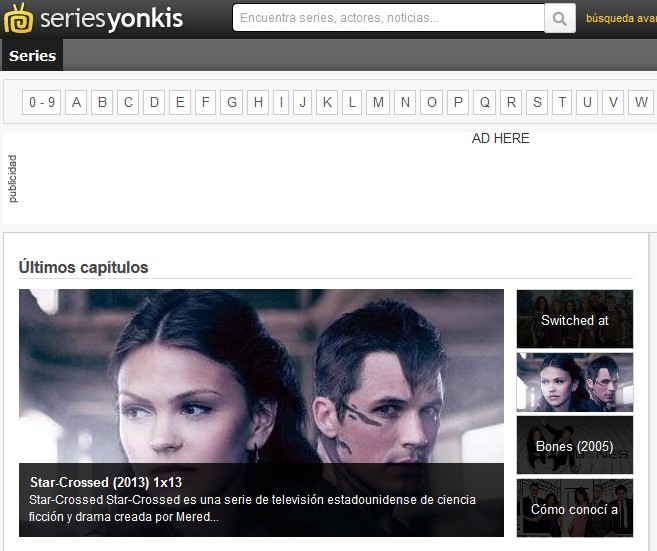Open series list for letter S
This screenshot has width=657, height=551.
537,102
